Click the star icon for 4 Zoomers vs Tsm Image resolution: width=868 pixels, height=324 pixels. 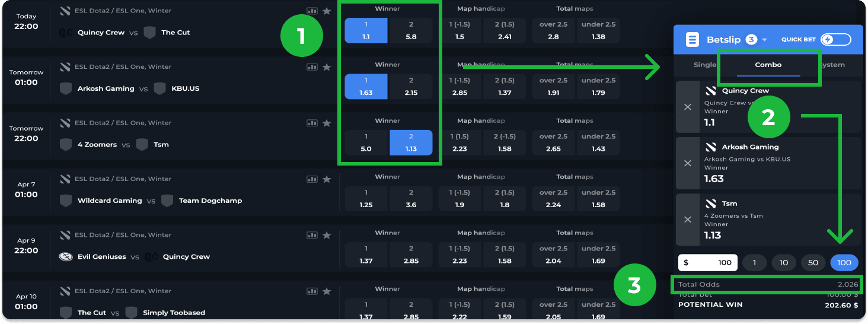pyautogui.click(x=326, y=123)
